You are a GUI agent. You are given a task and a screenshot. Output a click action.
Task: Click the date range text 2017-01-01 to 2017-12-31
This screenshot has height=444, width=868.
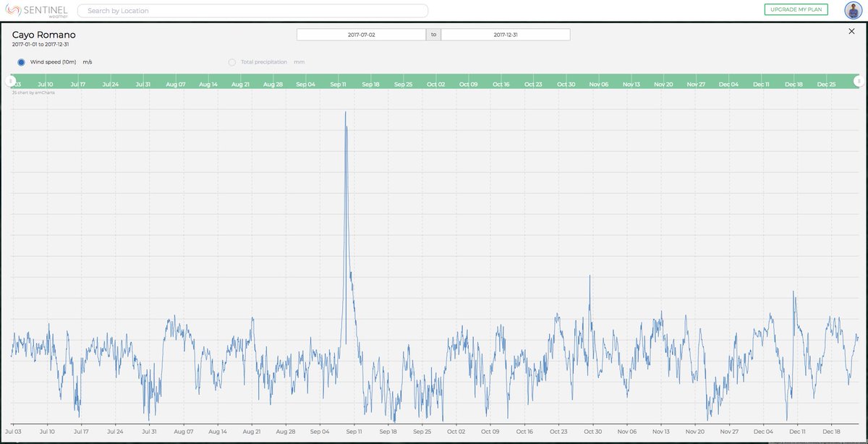pos(39,43)
